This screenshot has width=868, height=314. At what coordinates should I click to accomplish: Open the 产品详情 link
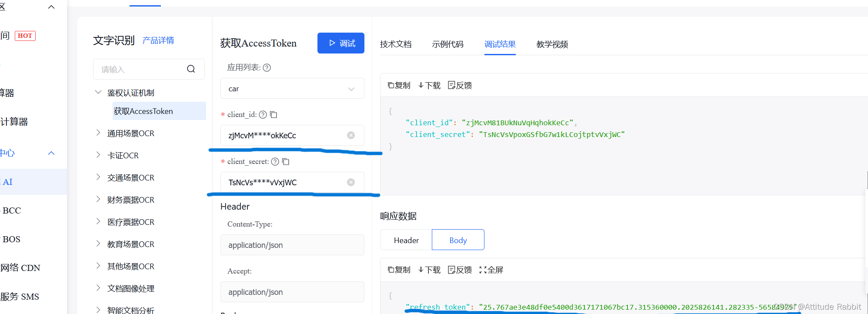click(158, 40)
